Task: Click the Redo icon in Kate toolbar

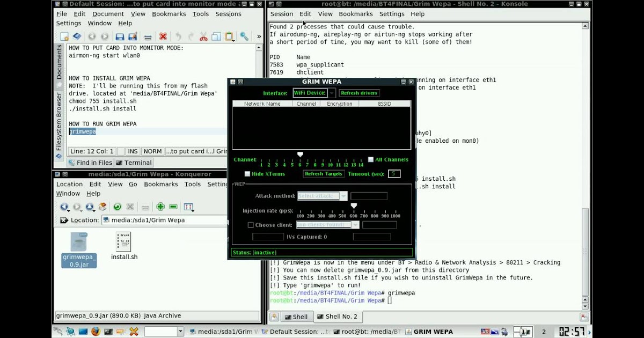Action: tap(191, 36)
